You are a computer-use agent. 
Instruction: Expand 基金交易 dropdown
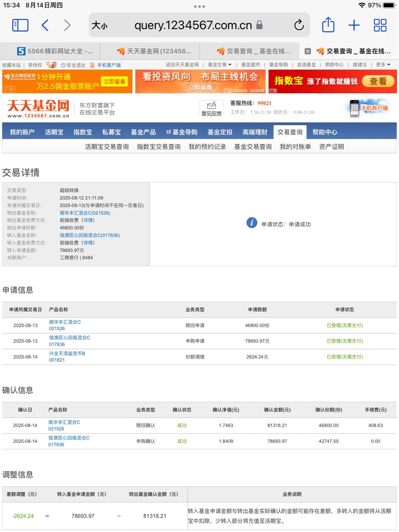pos(220,65)
